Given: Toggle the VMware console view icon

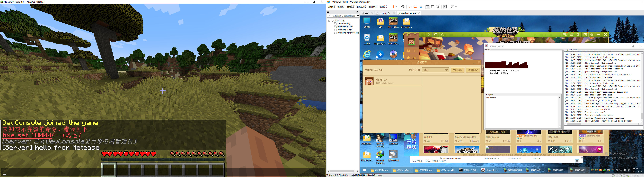Looking at the screenshot, I should click(445, 7).
